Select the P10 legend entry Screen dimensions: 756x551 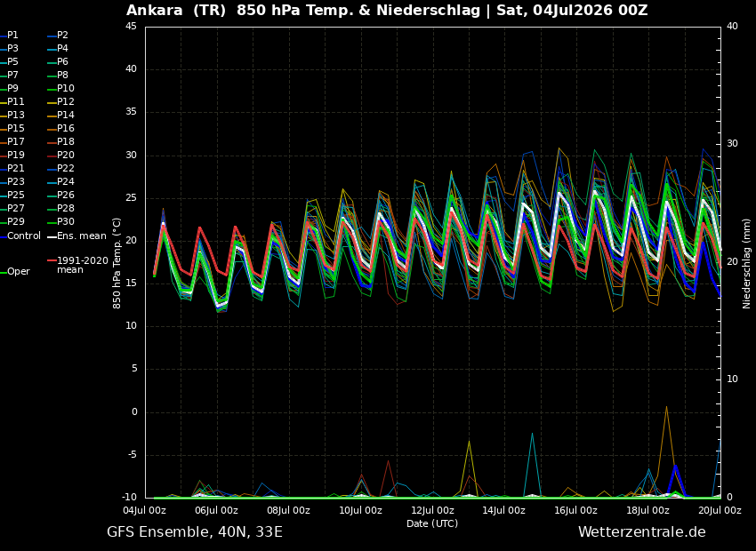[x=60, y=89]
